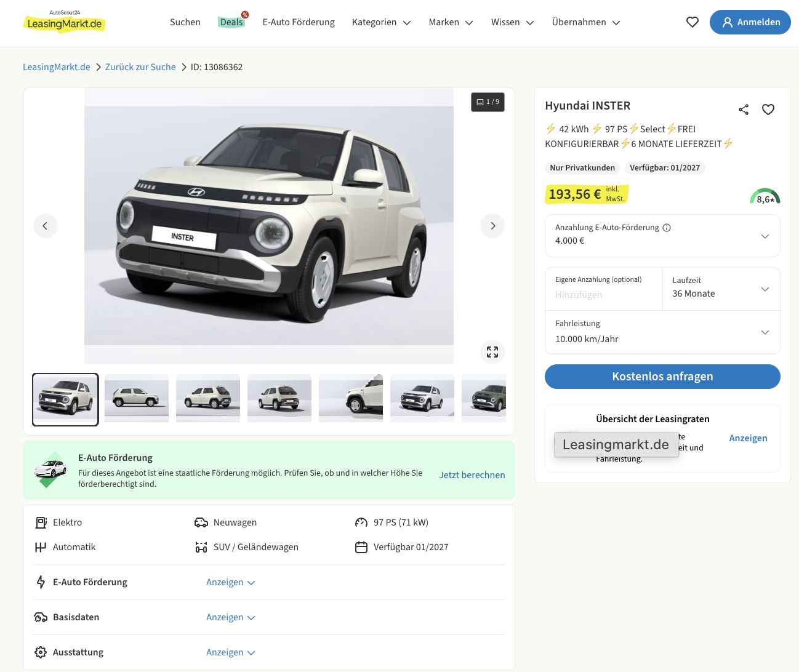The height and width of the screenshot is (672, 799).
Task: Show E-Auto-Förderung info tooltip
Action: click(667, 228)
